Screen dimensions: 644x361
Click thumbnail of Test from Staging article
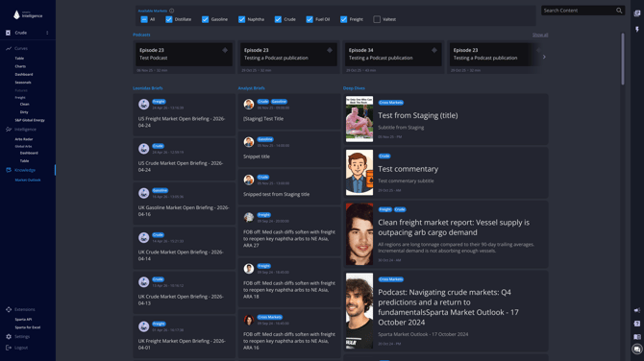coord(359,119)
